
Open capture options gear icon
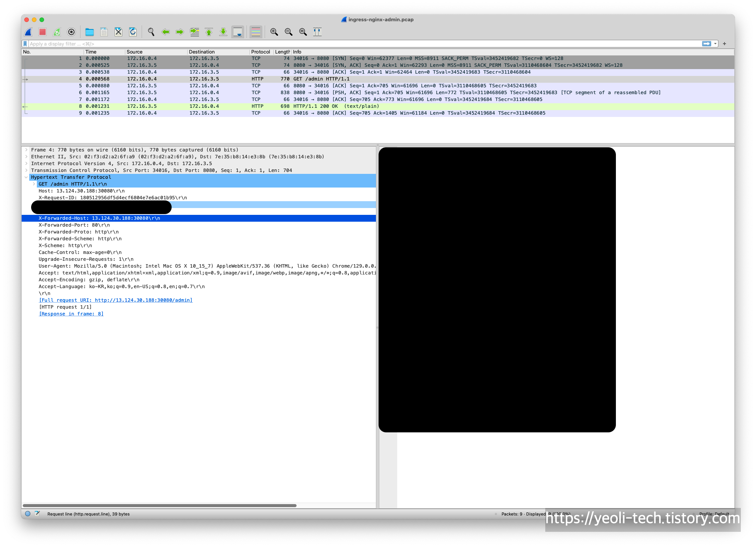tap(71, 32)
